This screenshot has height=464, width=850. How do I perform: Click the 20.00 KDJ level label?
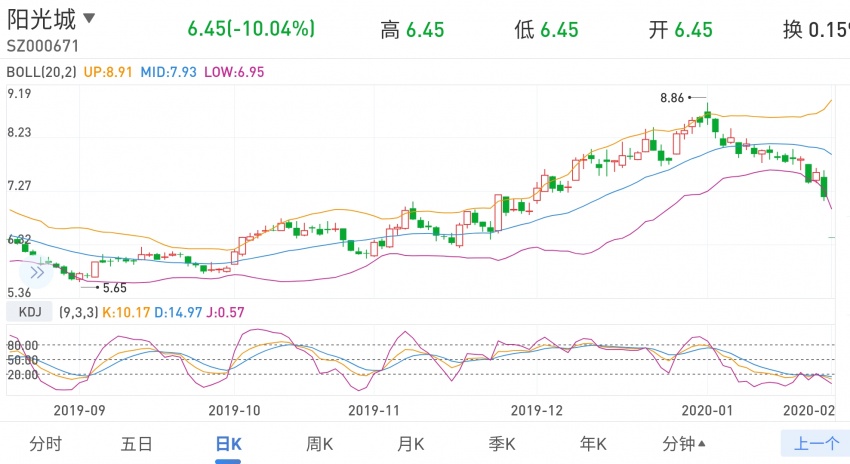click(x=23, y=375)
